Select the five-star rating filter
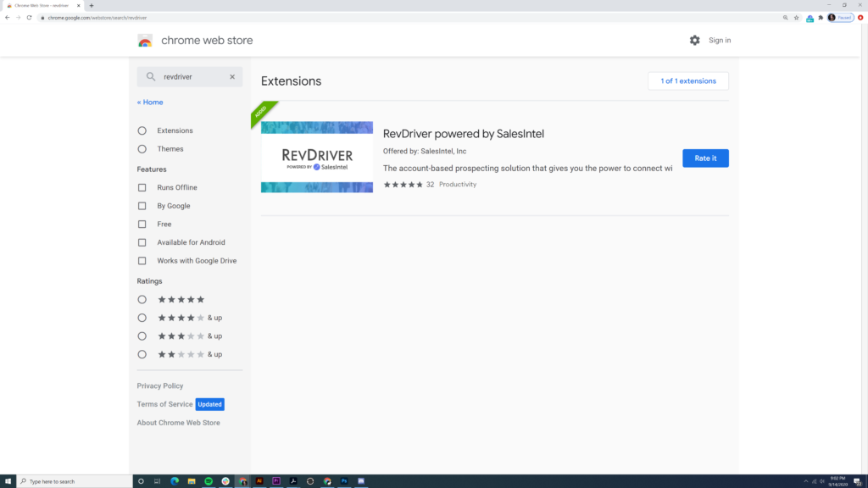 [142, 299]
